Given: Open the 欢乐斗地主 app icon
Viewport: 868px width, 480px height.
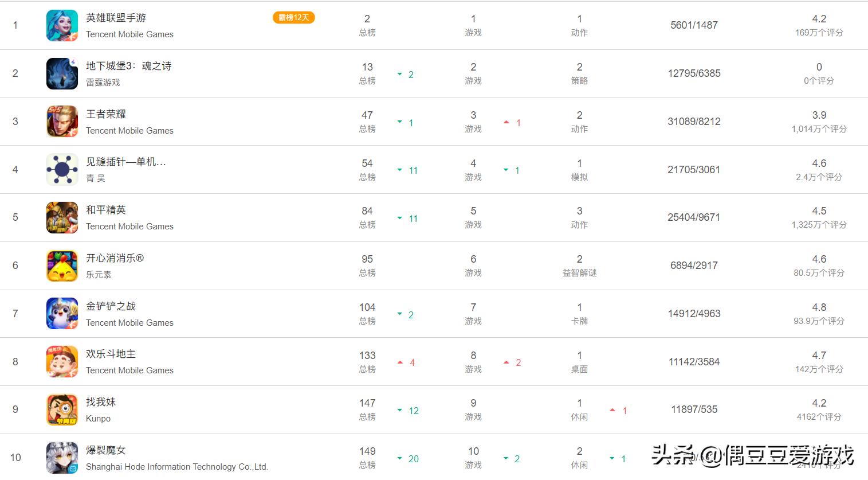Looking at the screenshot, I should 62,362.
